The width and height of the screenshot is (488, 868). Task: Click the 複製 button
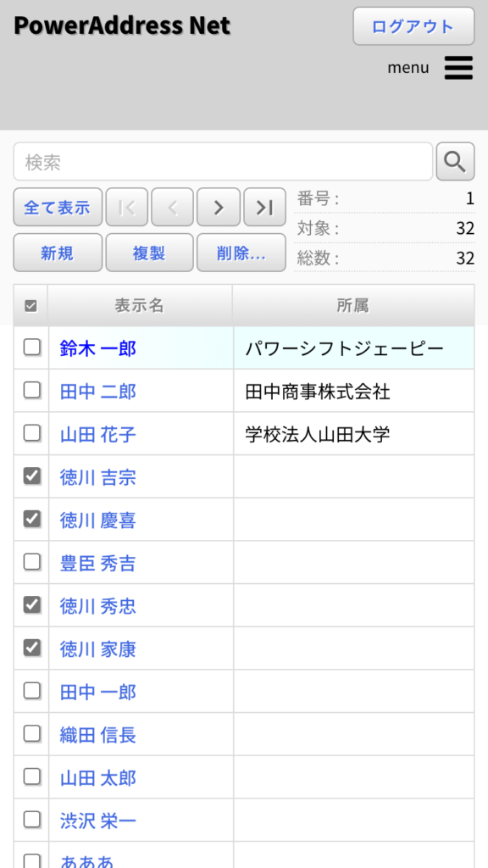(149, 253)
